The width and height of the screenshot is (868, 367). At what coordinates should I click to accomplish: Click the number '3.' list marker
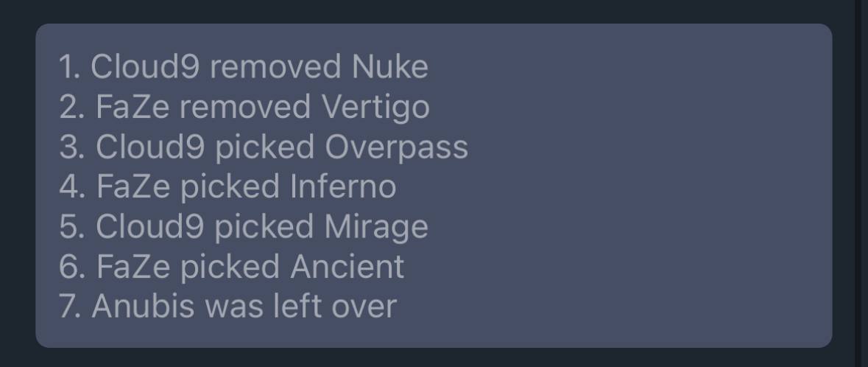(72, 147)
